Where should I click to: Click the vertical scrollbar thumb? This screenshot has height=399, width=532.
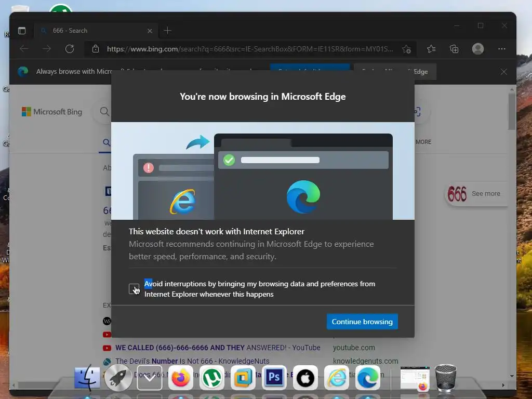point(512,112)
